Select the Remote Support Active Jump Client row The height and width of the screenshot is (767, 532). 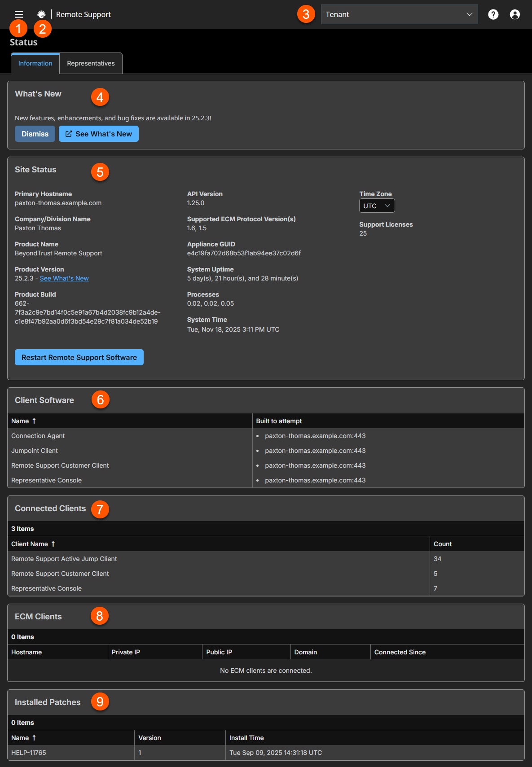coord(266,559)
